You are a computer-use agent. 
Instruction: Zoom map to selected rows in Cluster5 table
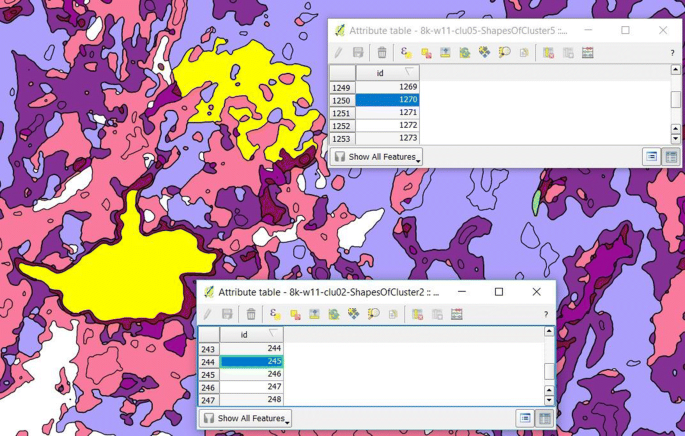point(504,53)
